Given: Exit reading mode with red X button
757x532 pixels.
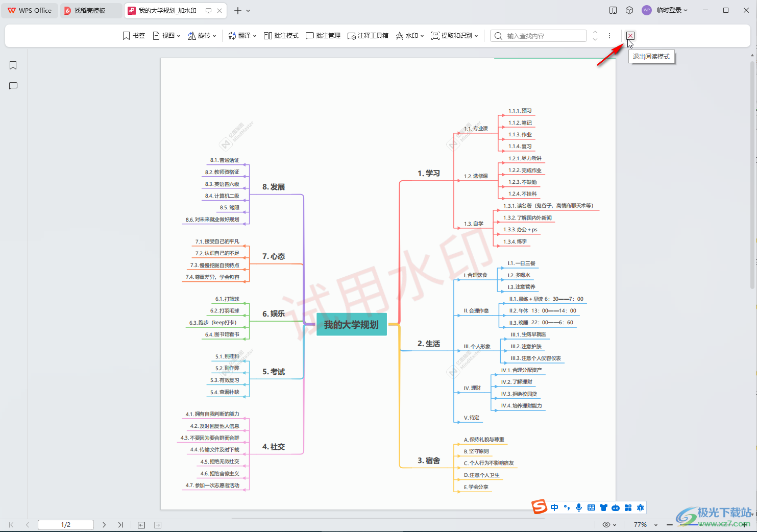Looking at the screenshot, I should click(630, 36).
